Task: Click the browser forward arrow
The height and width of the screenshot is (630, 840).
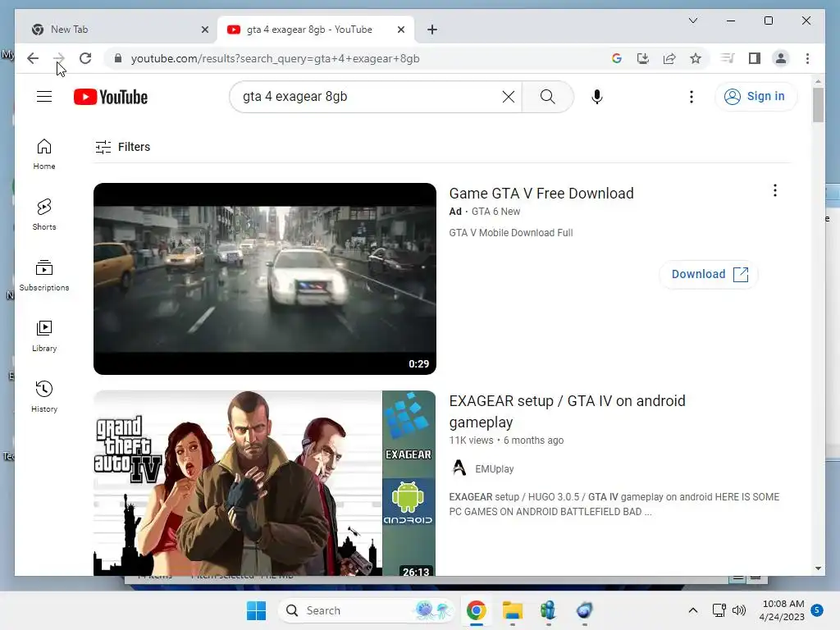Action: click(59, 58)
